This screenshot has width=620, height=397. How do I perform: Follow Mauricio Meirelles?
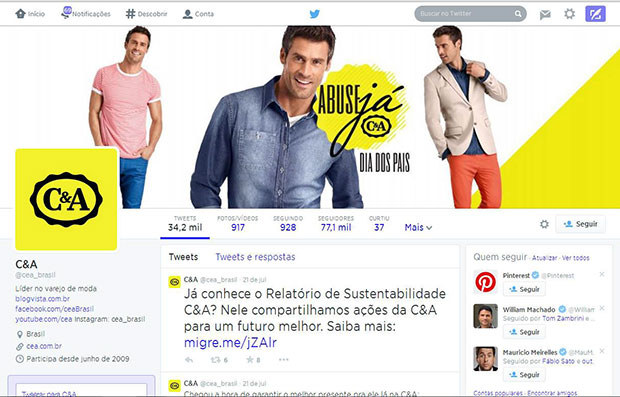tap(524, 374)
